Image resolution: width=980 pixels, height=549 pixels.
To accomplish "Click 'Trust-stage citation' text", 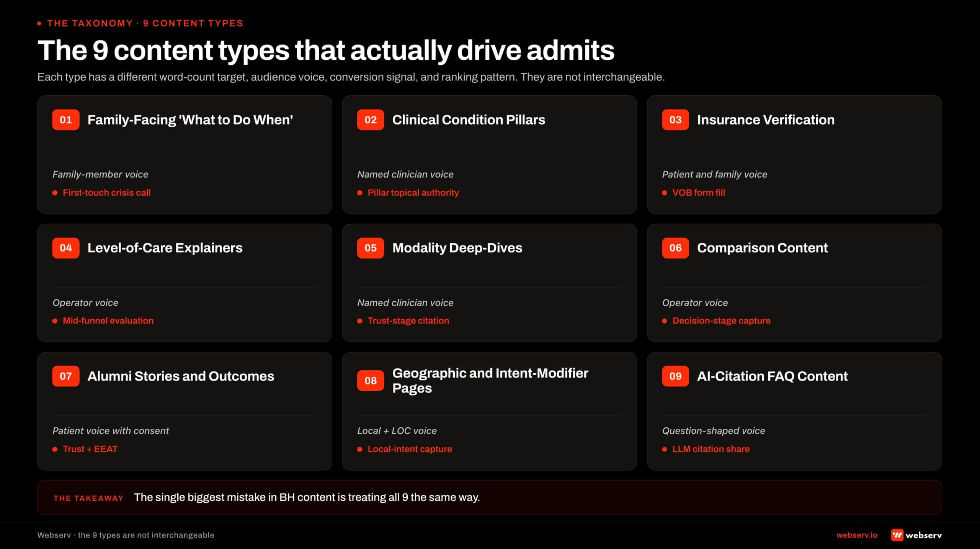I will [408, 321].
